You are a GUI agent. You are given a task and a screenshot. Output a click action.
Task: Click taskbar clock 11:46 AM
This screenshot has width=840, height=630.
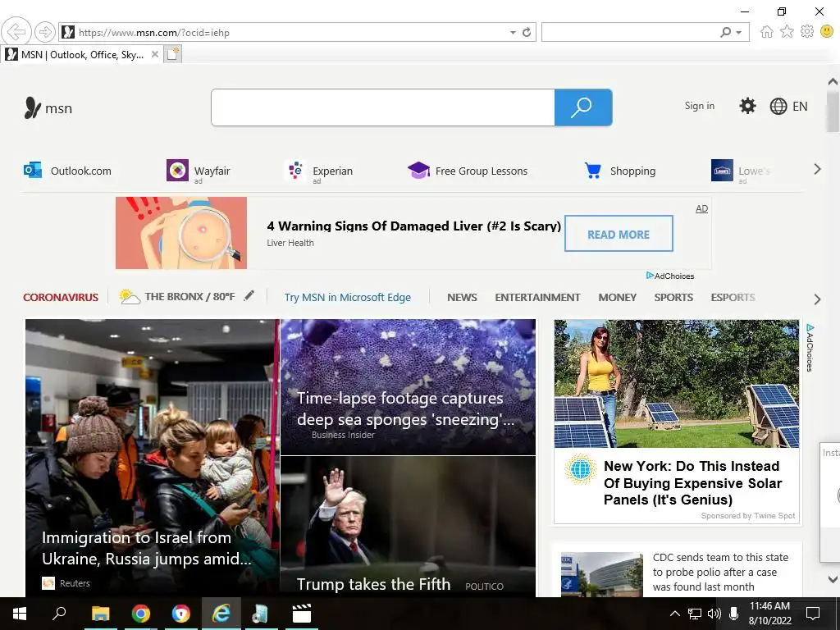(769, 614)
